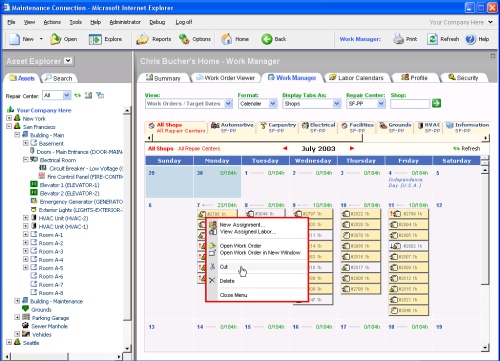Open the Work Order Viewer tab
This screenshot has width=500, height=361.
tap(226, 78)
